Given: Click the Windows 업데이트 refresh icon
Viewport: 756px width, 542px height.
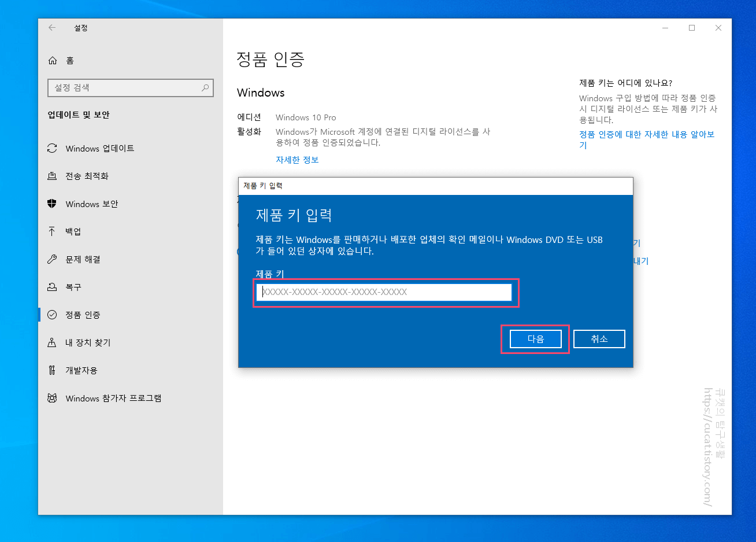Looking at the screenshot, I should pos(52,148).
